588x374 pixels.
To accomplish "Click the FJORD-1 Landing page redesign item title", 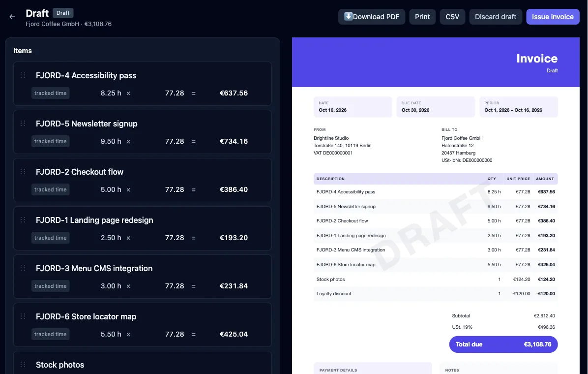I will point(94,220).
